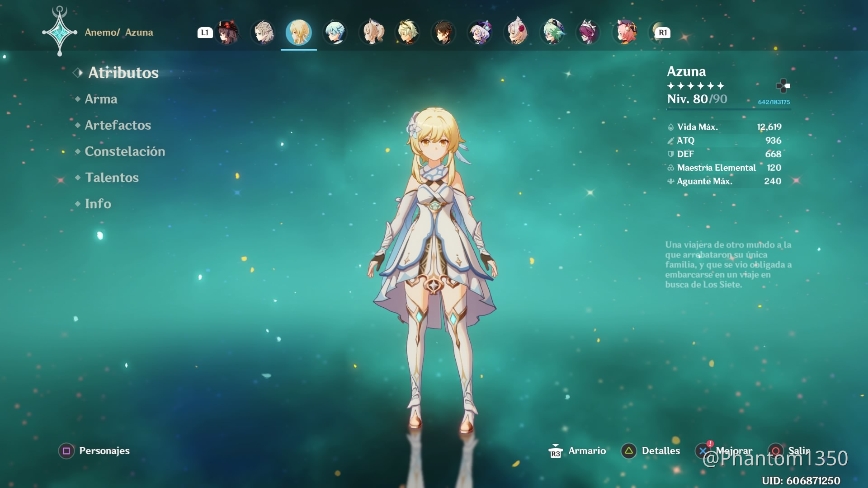Screen dimensions: 868x488
Task: Click the Personajes button label
Action: point(104,451)
